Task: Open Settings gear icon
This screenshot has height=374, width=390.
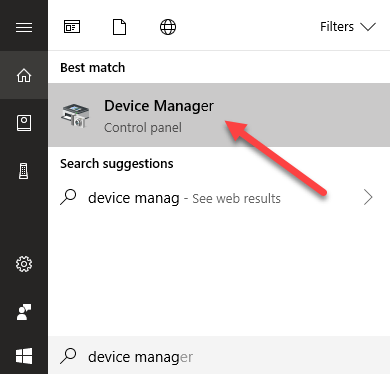Action: tap(24, 264)
